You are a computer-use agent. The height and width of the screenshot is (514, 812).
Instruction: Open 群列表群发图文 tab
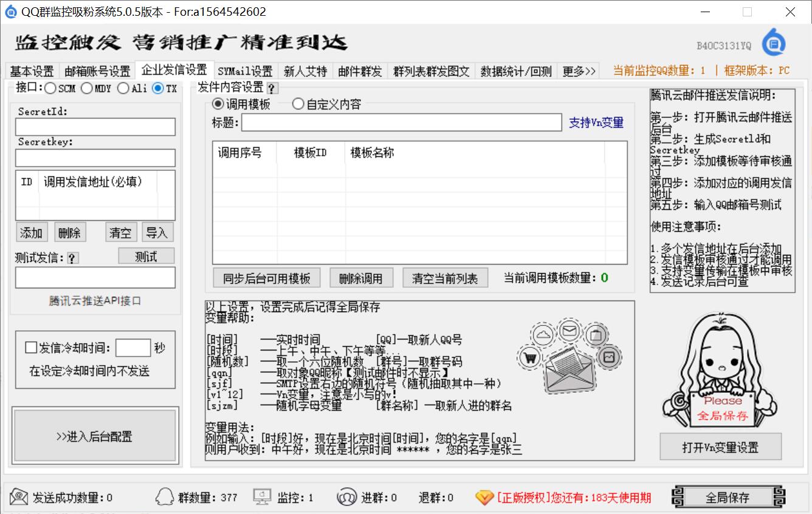click(431, 71)
